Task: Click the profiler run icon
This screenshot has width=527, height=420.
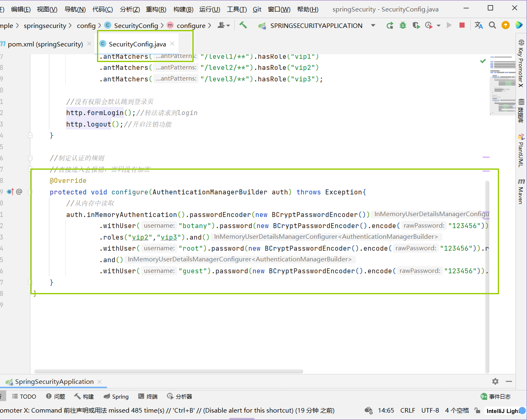Action: click(x=429, y=25)
